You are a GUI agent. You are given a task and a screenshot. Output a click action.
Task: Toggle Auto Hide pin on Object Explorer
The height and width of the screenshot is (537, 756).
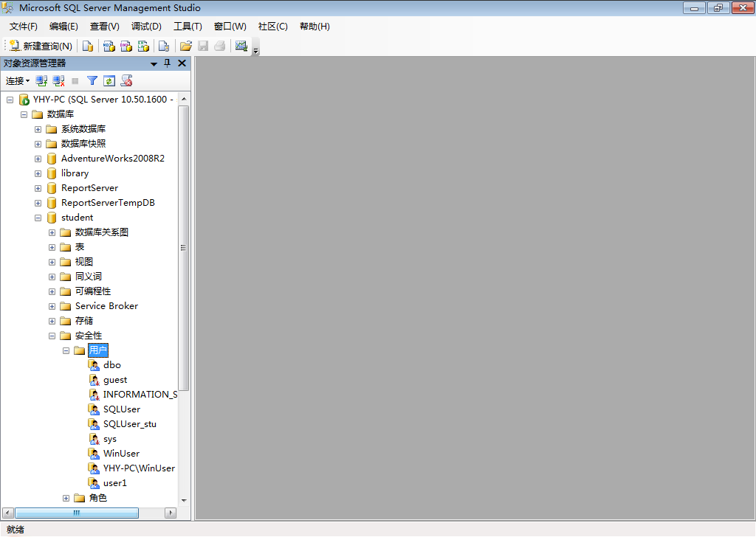[x=168, y=63]
